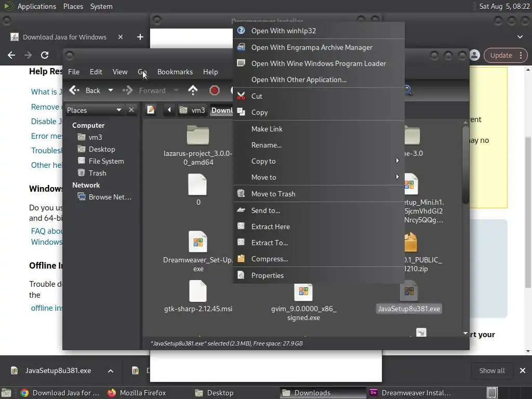The image size is (532, 399).
Task: Open the Places sidebar dropdown
Action: pos(95,110)
